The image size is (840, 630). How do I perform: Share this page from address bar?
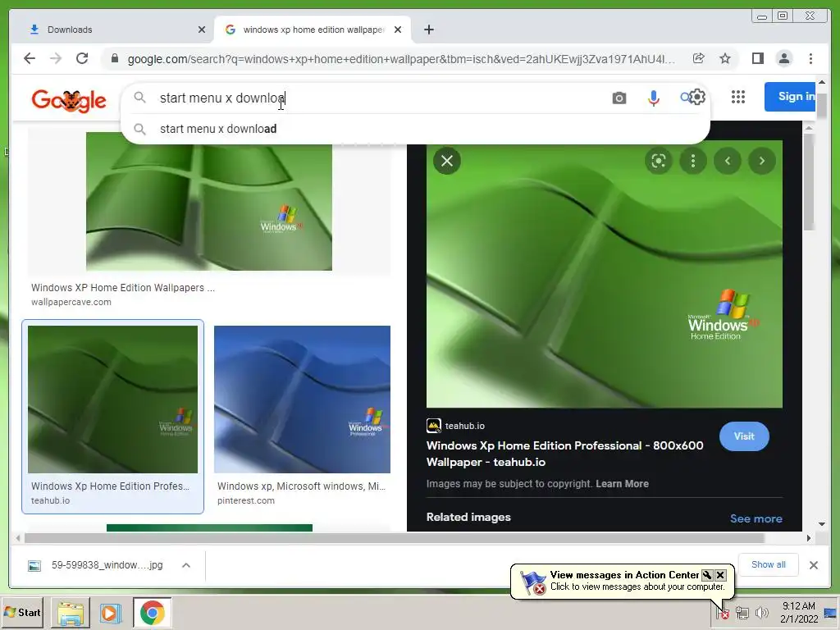point(698,58)
